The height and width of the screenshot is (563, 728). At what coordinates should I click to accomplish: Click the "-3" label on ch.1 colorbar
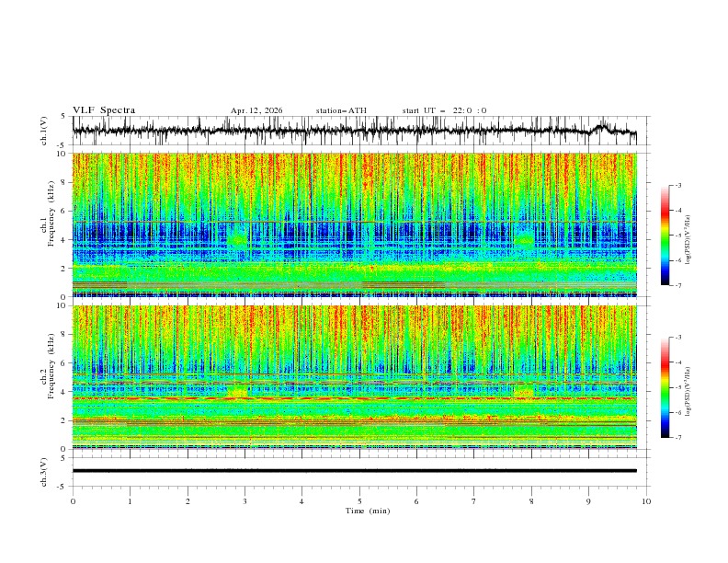[x=678, y=185]
